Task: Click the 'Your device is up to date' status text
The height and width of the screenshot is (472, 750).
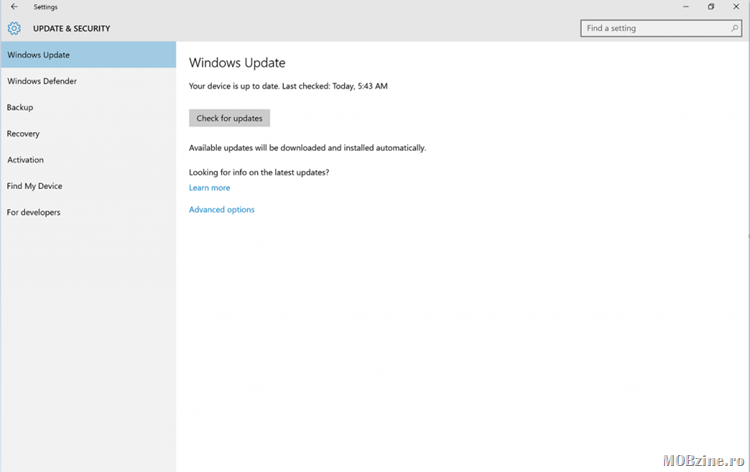Action: click(288, 86)
